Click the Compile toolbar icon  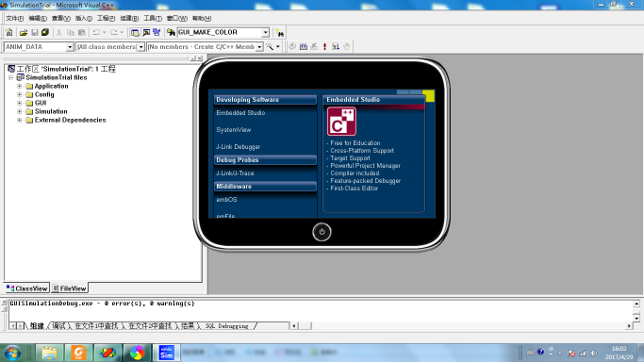coord(292,46)
